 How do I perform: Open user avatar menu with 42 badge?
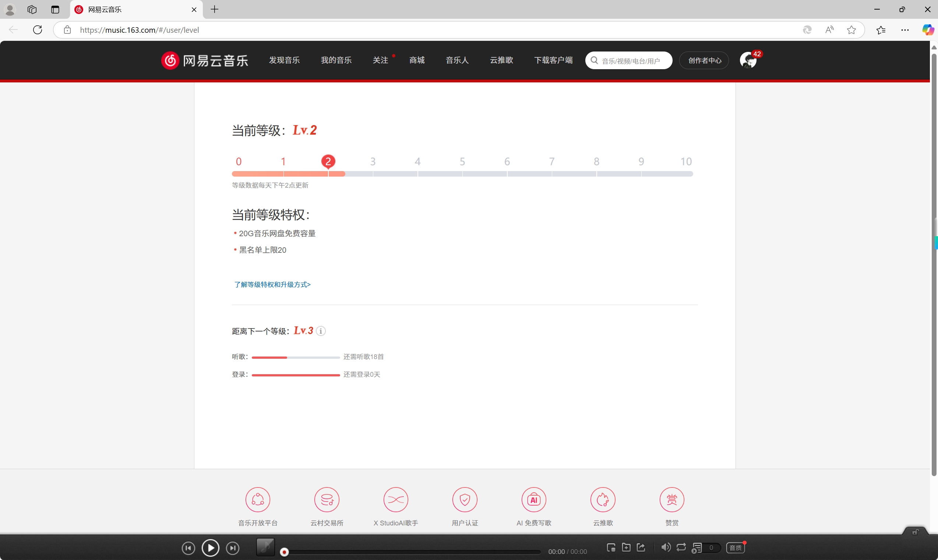point(748,60)
